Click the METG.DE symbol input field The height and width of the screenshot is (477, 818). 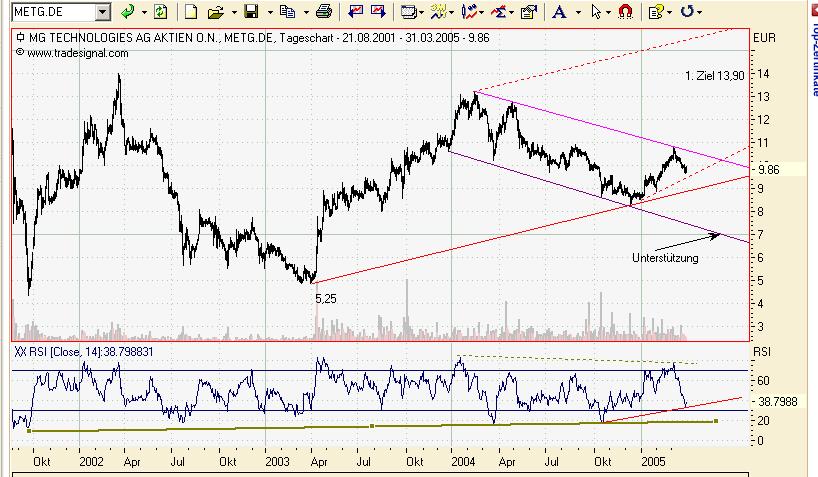pos(54,11)
